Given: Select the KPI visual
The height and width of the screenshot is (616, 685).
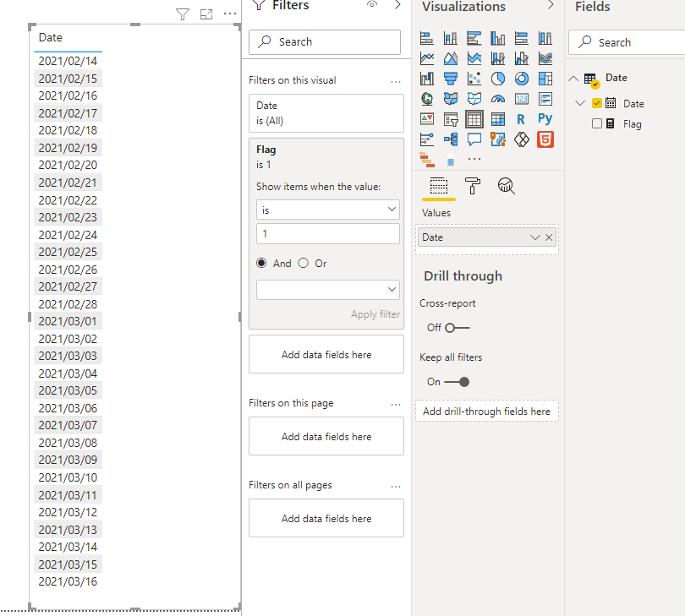Looking at the screenshot, I should [x=427, y=119].
